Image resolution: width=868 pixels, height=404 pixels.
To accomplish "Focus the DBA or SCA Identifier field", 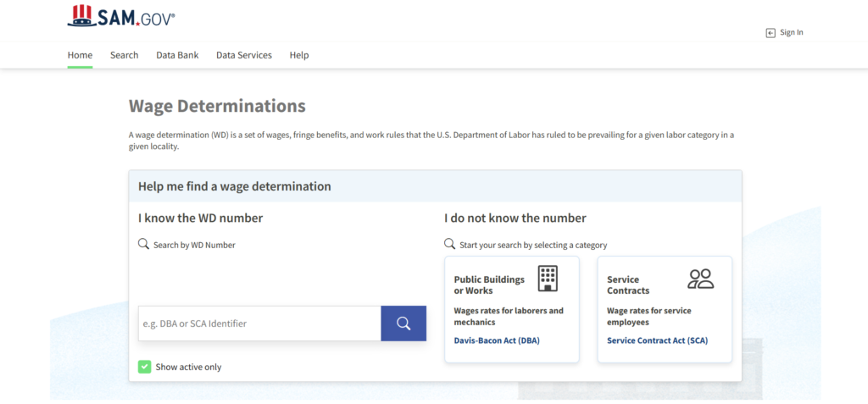I will 259,324.
